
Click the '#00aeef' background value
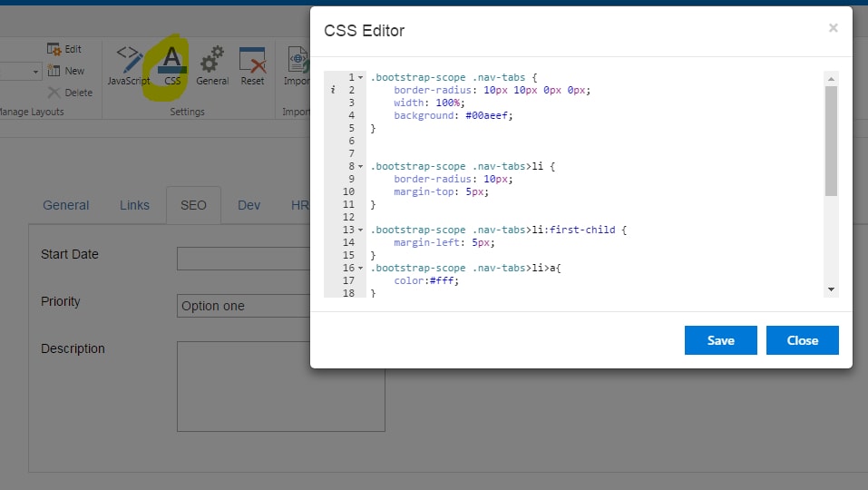[486, 116]
